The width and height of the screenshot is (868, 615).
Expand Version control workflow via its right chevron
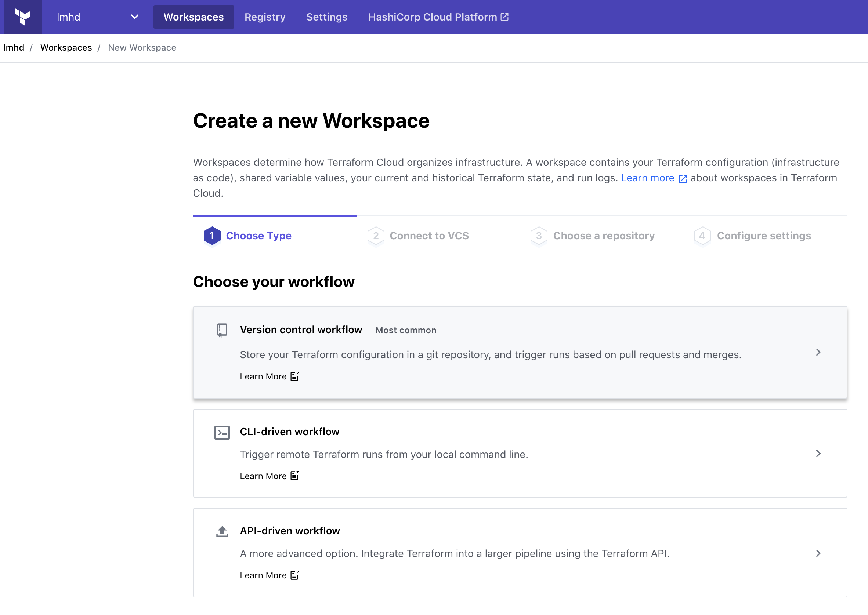tap(818, 352)
